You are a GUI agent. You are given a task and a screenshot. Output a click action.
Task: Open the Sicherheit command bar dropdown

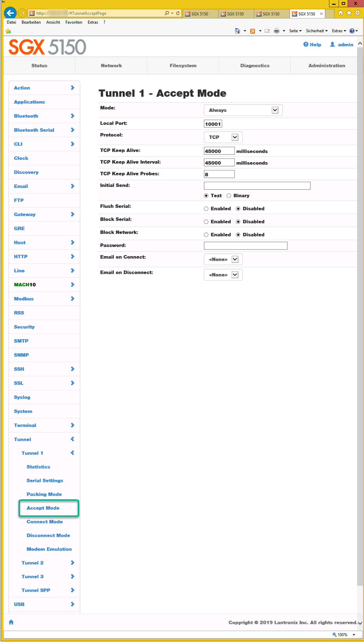click(x=317, y=31)
